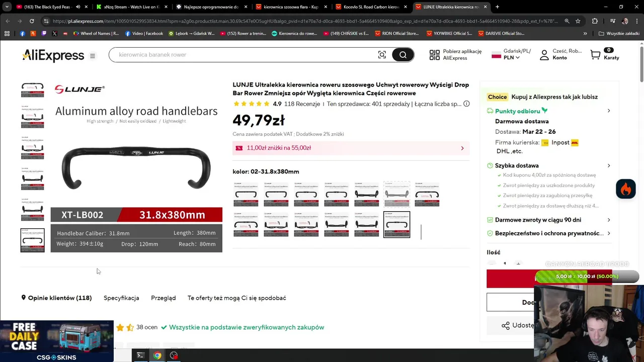
Task: Mute audio icon on Black Eyed Peas tab
Action: (x=77, y=7)
